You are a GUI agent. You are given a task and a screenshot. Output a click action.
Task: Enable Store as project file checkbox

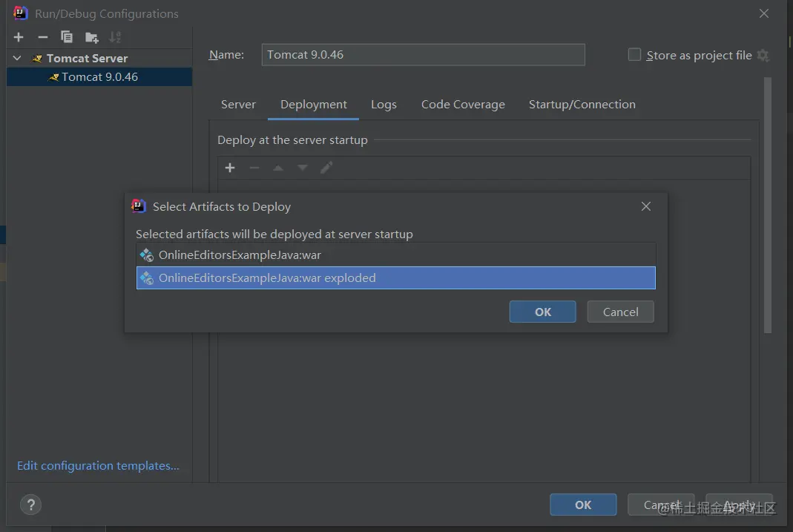click(x=634, y=55)
